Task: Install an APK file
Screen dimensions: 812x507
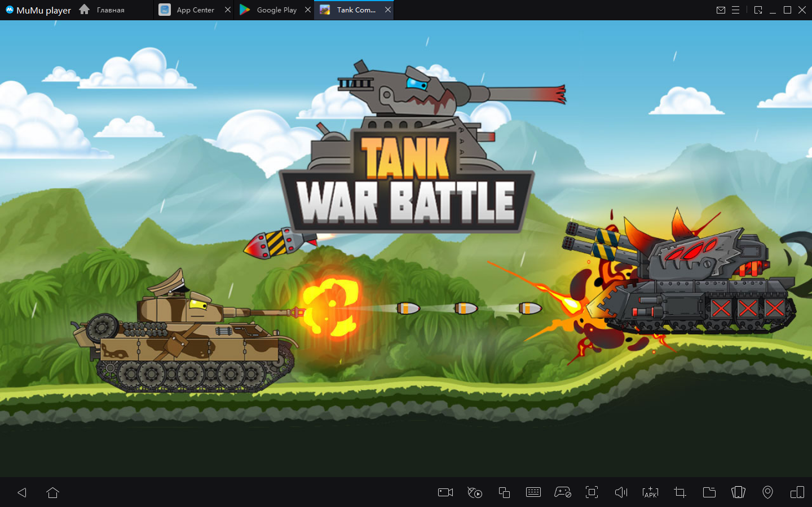Action: pyautogui.click(x=650, y=492)
